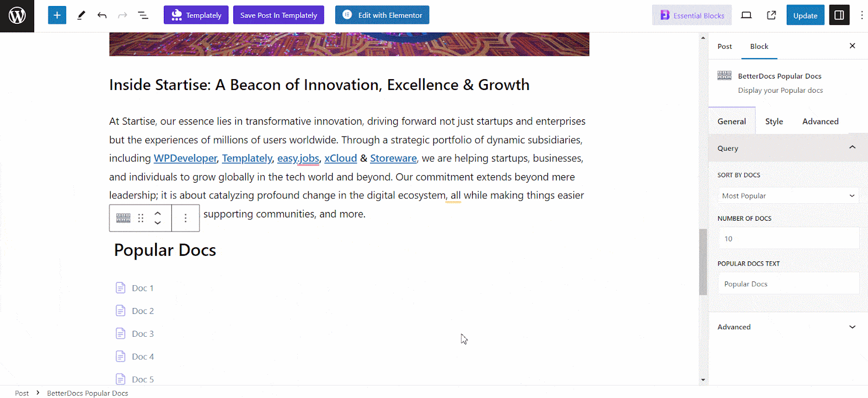Screen dimensions: 868x398
Task: Click the Undo arrow icon
Action: [102, 15]
